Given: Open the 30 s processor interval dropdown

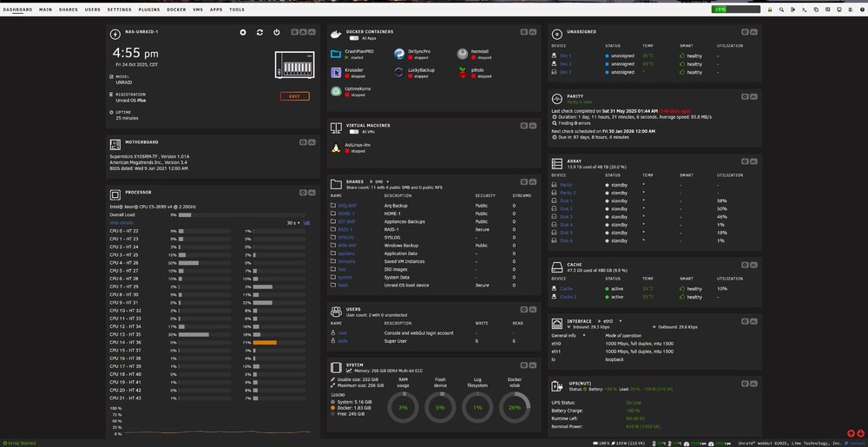Looking at the screenshot, I should (293, 223).
